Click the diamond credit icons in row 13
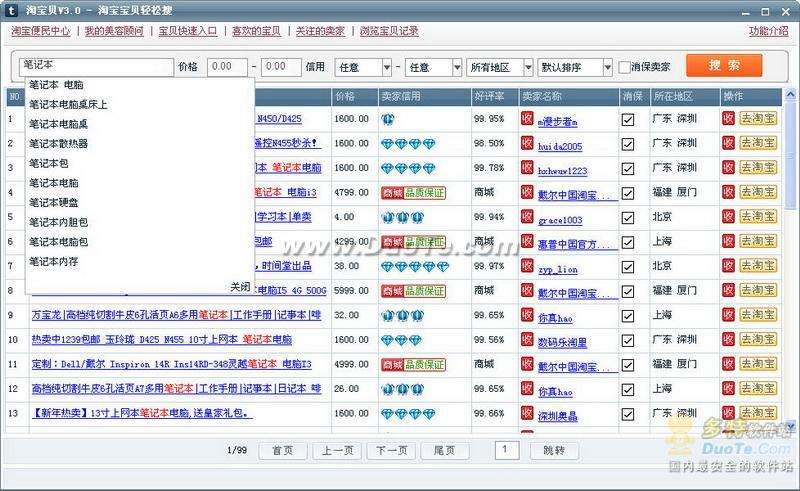Viewport: 800px width, 491px height. tap(408, 413)
